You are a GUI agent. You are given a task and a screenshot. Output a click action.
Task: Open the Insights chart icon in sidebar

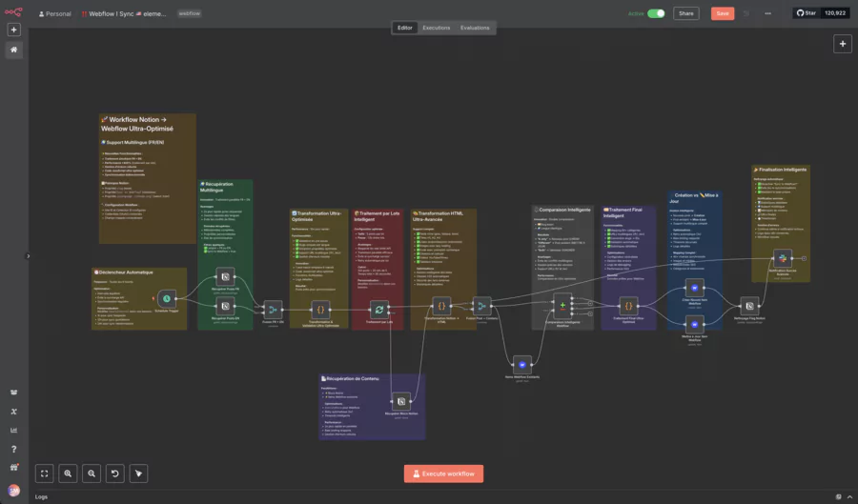(x=13, y=431)
